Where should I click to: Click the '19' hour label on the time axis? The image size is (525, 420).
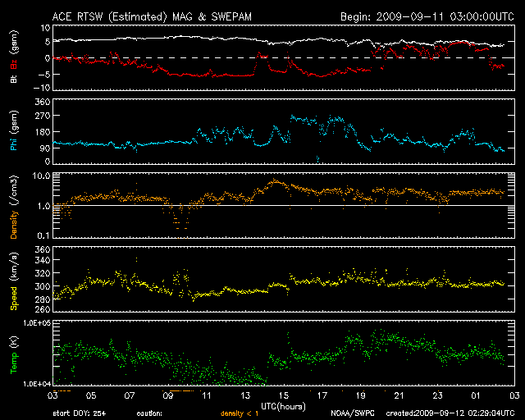click(x=361, y=395)
